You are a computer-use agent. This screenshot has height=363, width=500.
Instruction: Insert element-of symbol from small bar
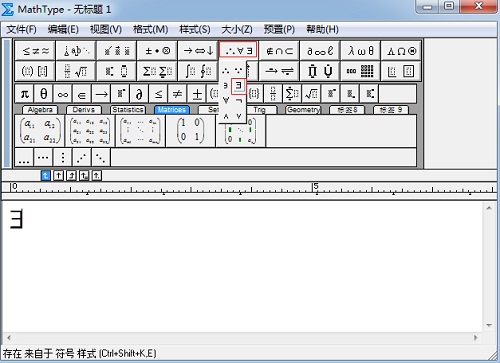(x=82, y=94)
